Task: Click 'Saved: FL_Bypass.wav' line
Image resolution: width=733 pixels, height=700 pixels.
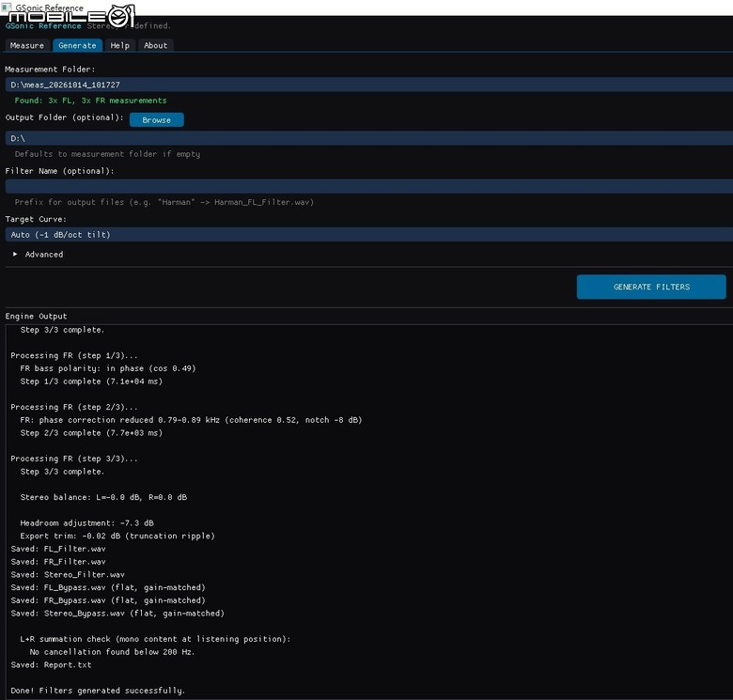Action: (x=108, y=587)
